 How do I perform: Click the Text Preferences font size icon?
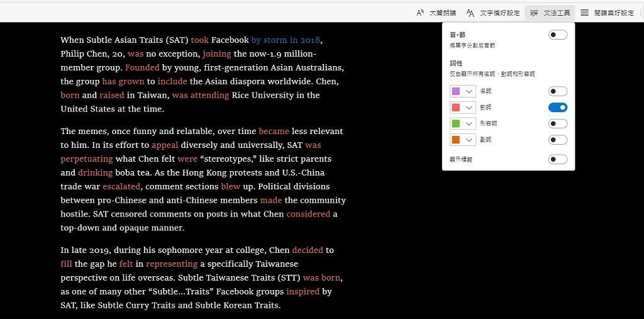pyautogui.click(x=470, y=13)
